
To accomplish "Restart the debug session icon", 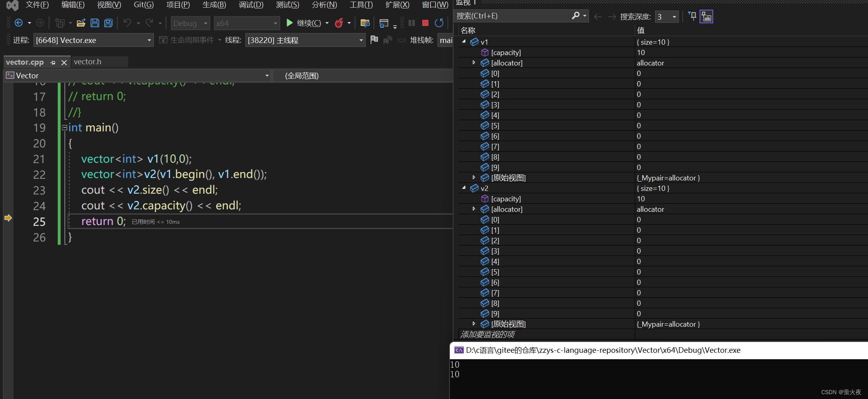I will tap(439, 23).
